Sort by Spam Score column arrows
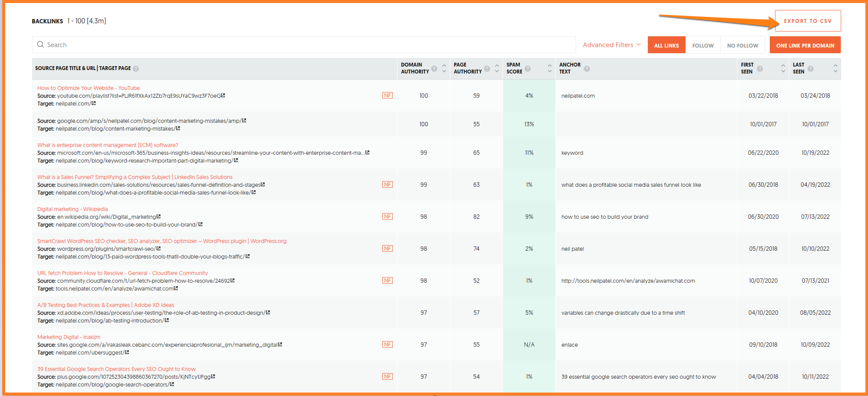The width and height of the screenshot is (868, 396). (x=550, y=68)
